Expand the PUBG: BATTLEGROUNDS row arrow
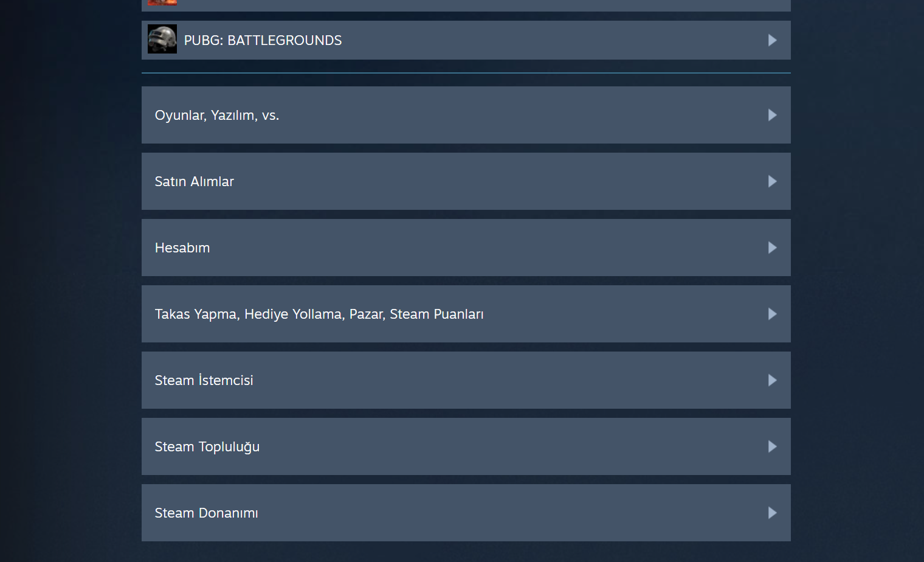The image size is (924, 562). pyautogui.click(x=773, y=40)
